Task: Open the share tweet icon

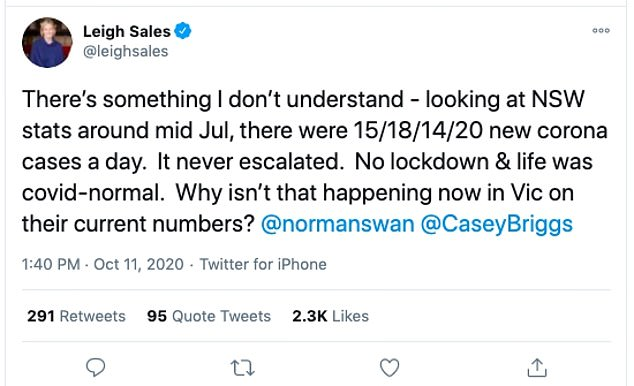Action: (x=537, y=367)
